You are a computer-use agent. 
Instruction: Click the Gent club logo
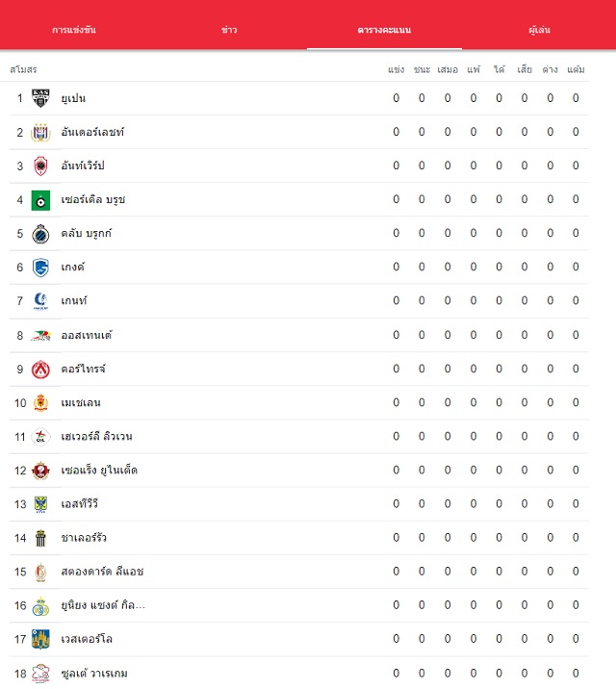click(x=40, y=301)
